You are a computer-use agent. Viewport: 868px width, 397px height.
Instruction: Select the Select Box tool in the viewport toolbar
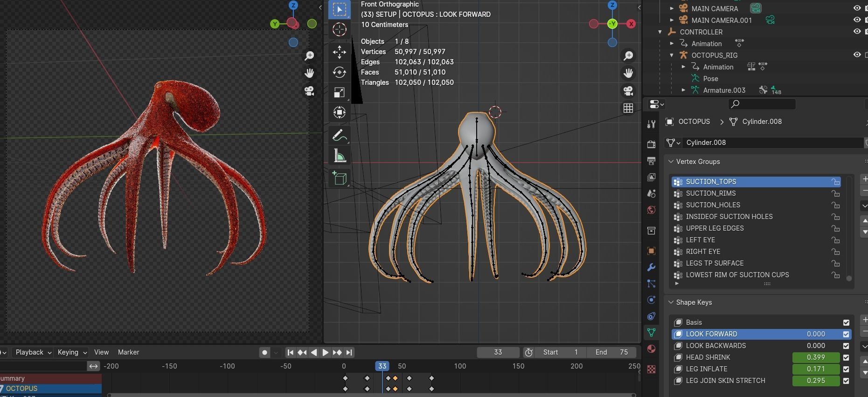340,9
